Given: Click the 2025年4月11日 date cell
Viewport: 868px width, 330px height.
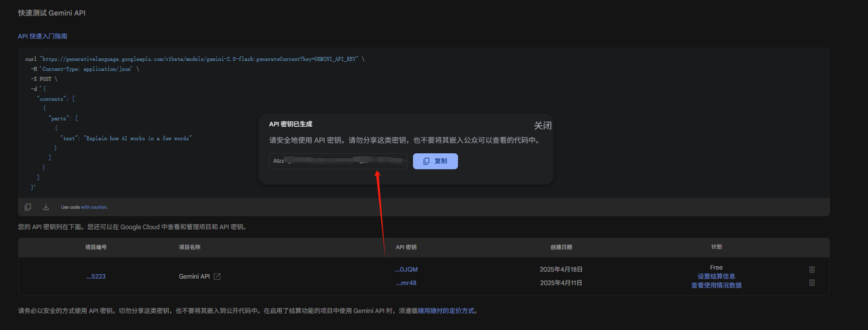Looking at the screenshot, I should tap(561, 283).
